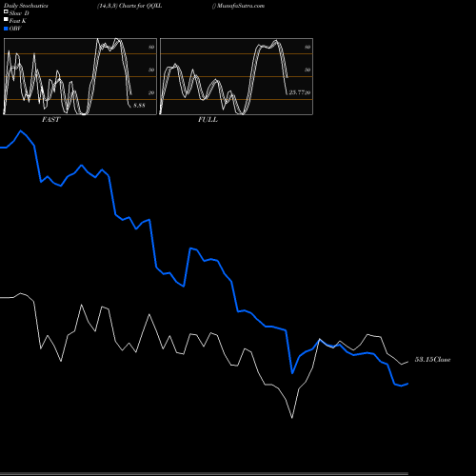Image resolution: width=476 pixels, height=476 pixels.
Task: Click the Fast K legend marker
Action: pyautogui.click(x=6, y=19)
